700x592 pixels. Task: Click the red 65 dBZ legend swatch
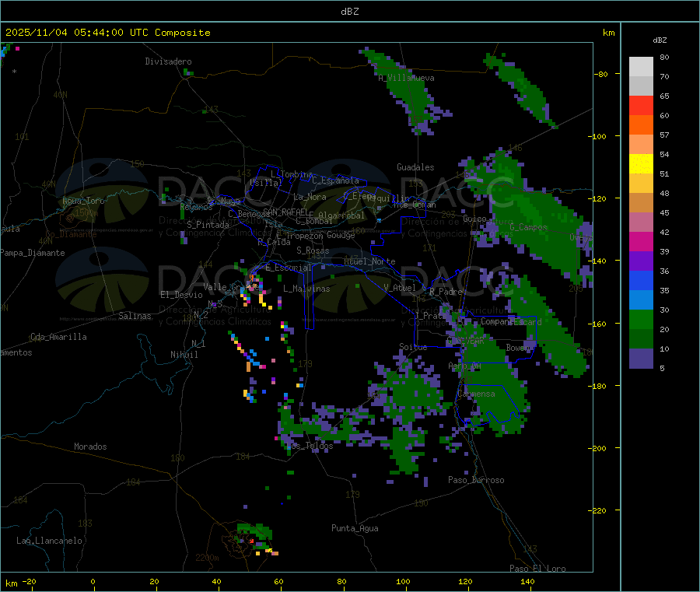(641, 105)
